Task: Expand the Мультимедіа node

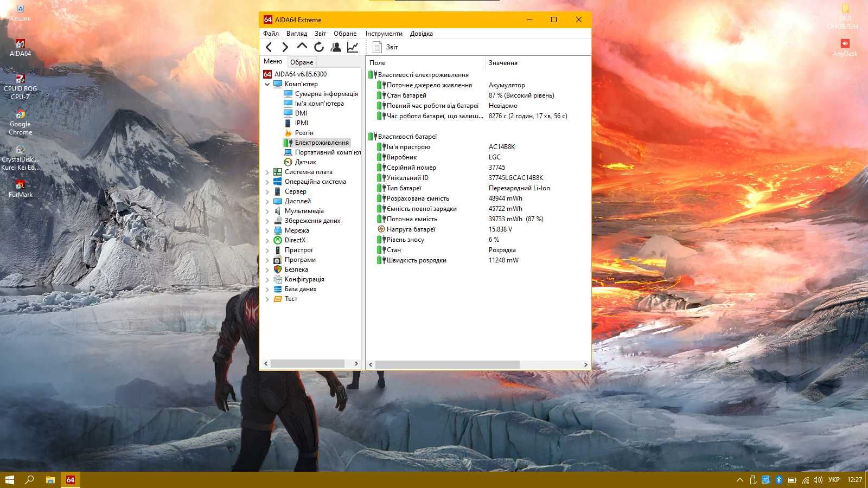Action: coord(267,211)
